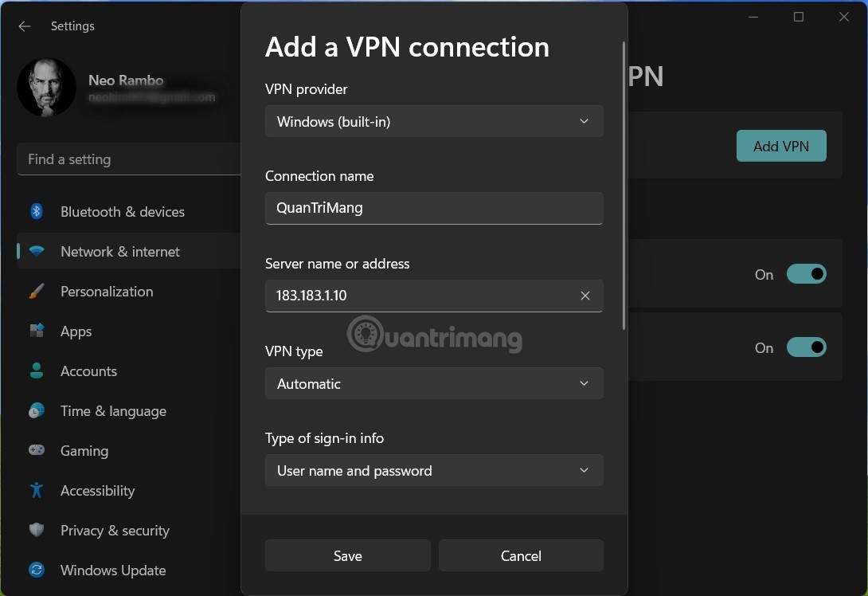Click the Accessibility figure icon
The width and height of the screenshot is (868, 596).
[x=37, y=490]
